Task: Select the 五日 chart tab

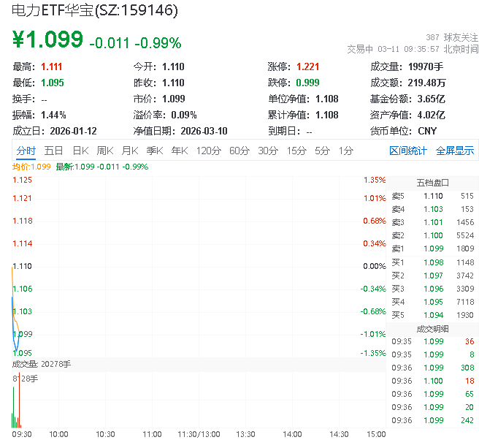Action: 53,151
